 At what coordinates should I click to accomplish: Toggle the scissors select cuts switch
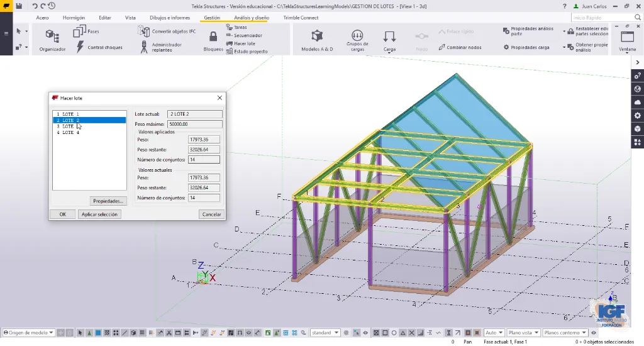[169, 333]
